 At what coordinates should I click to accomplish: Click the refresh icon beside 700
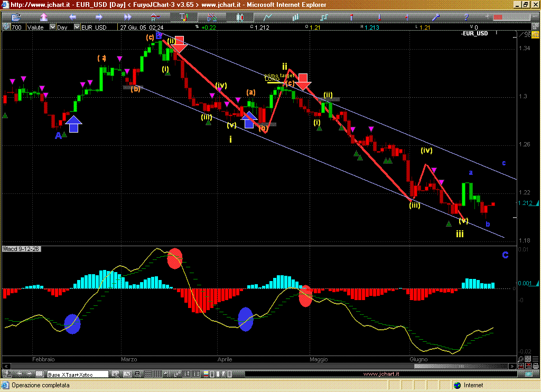[x=5, y=27]
